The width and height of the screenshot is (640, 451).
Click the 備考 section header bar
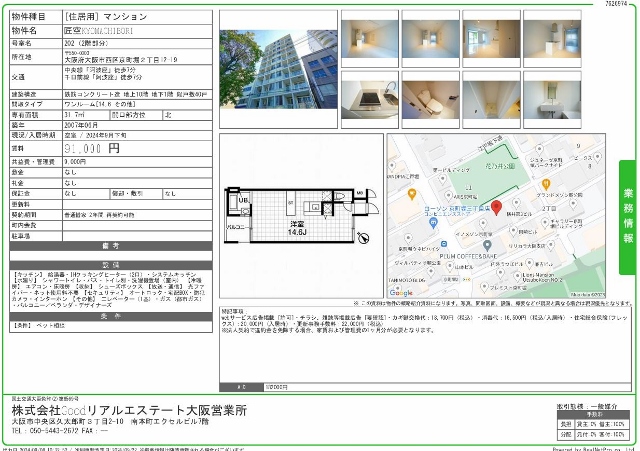[111, 246]
